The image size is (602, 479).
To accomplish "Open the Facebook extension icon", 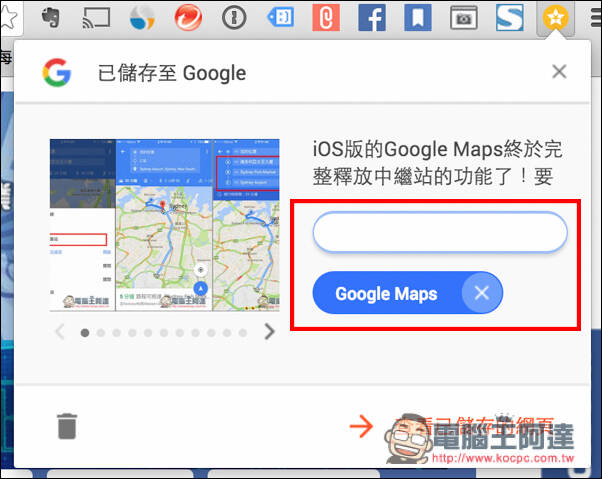I will 372,17.
